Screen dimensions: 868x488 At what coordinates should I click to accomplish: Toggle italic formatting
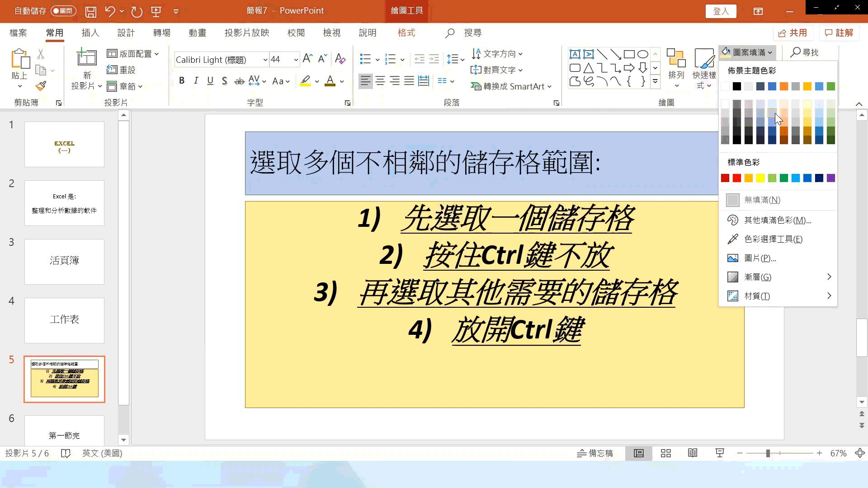(196, 81)
